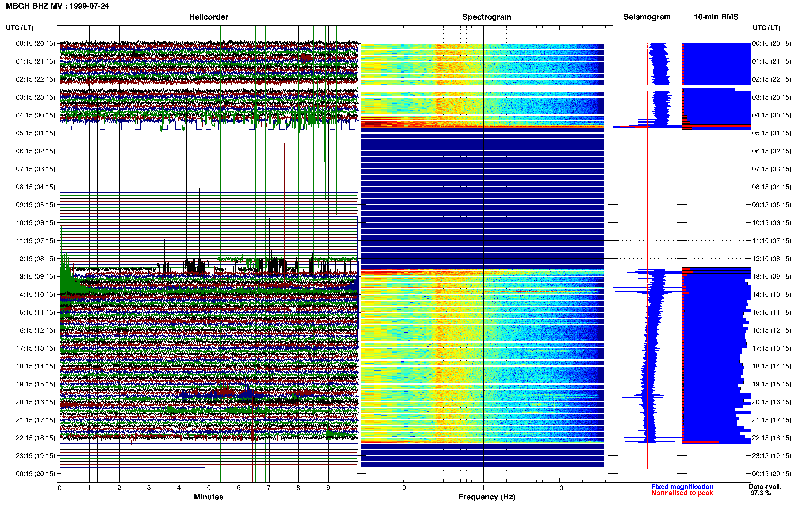The height and width of the screenshot is (508, 812).
Task: Click "05:15 (01:15)" on the right time axis
Action: pyautogui.click(x=772, y=133)
